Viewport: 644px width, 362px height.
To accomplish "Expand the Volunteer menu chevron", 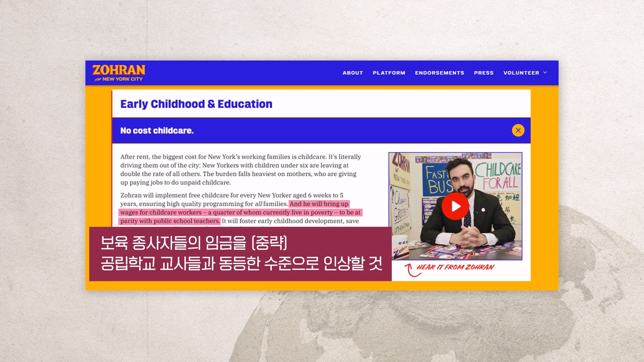I will [x=545, y=73].
